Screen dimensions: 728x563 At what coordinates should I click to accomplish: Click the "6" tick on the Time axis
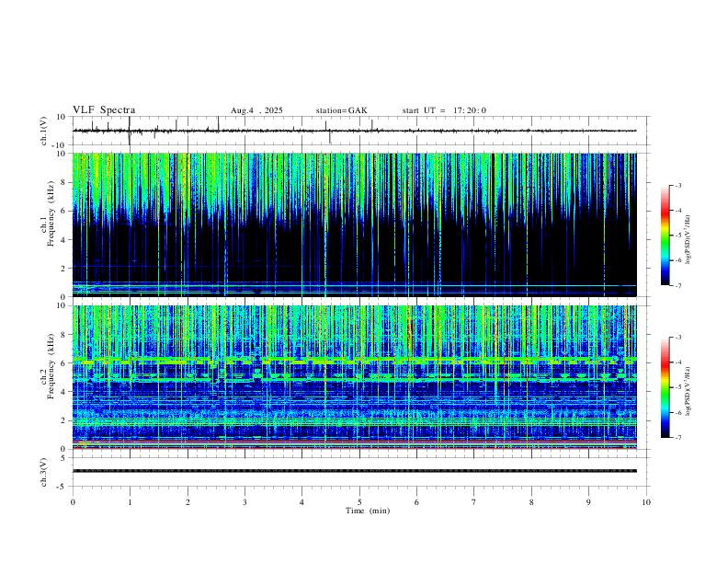[x=416, y=502]
